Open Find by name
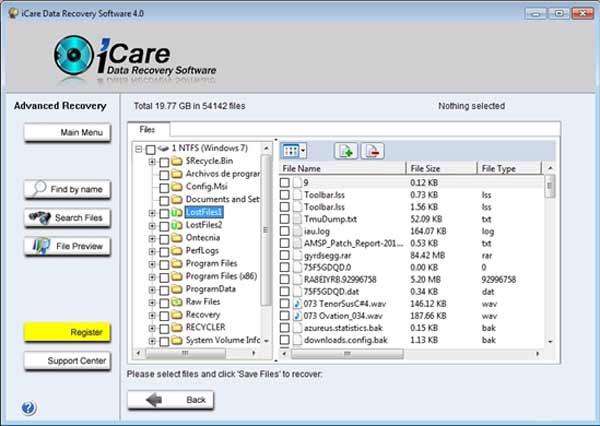 coord(67,189)
